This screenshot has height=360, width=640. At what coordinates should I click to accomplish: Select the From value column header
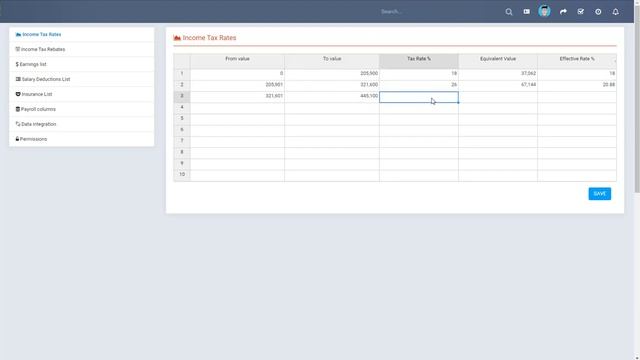coord(237,61)
